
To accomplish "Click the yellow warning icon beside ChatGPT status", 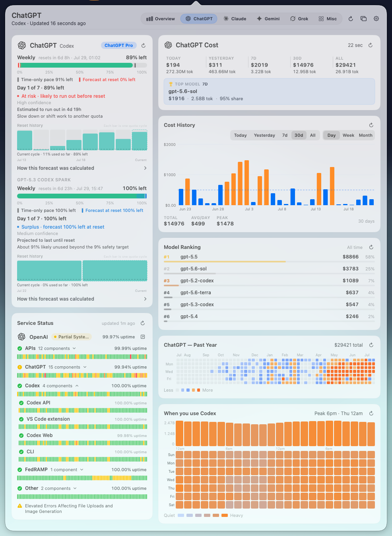I will tap(19, 367).
